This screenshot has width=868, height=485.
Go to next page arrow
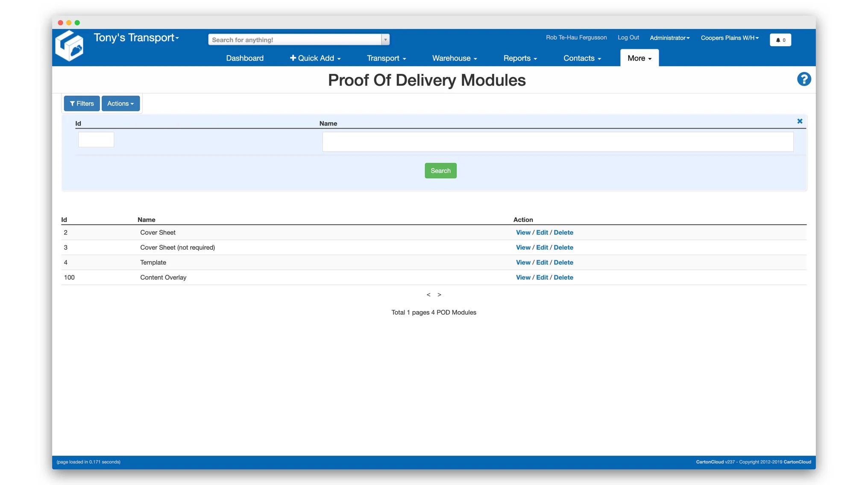point(439,295)
